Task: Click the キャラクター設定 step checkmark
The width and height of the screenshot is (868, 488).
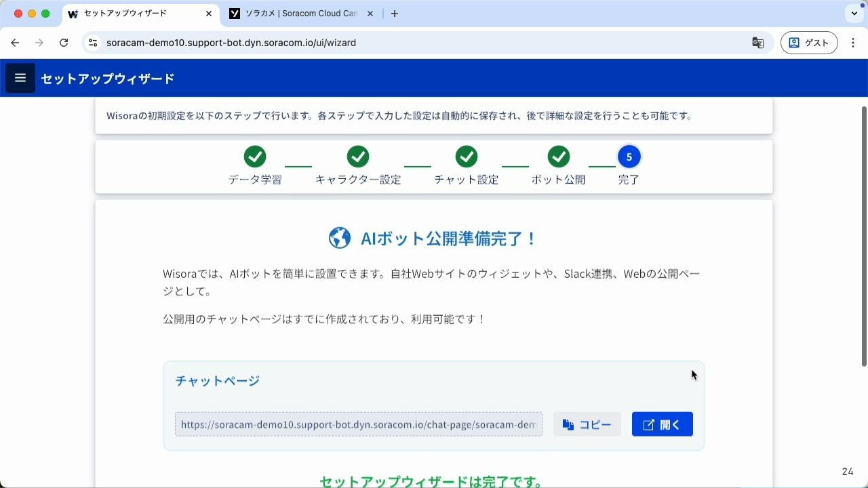Action: (358, 157)
